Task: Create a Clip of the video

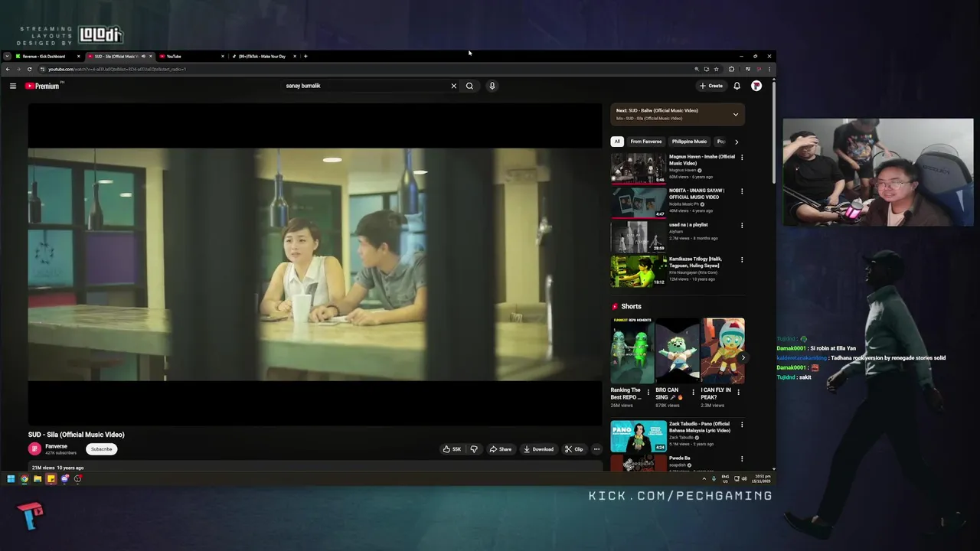Action: pyautogui.click(x=574, y=449)
